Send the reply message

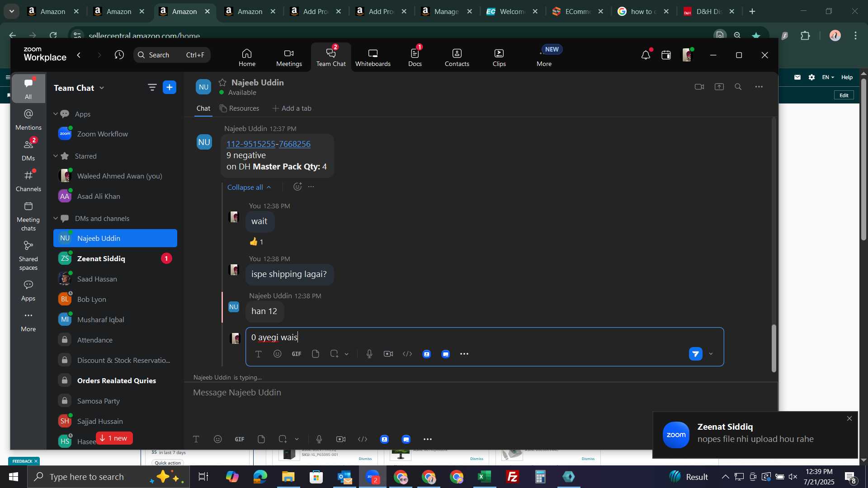pos(695,354)
